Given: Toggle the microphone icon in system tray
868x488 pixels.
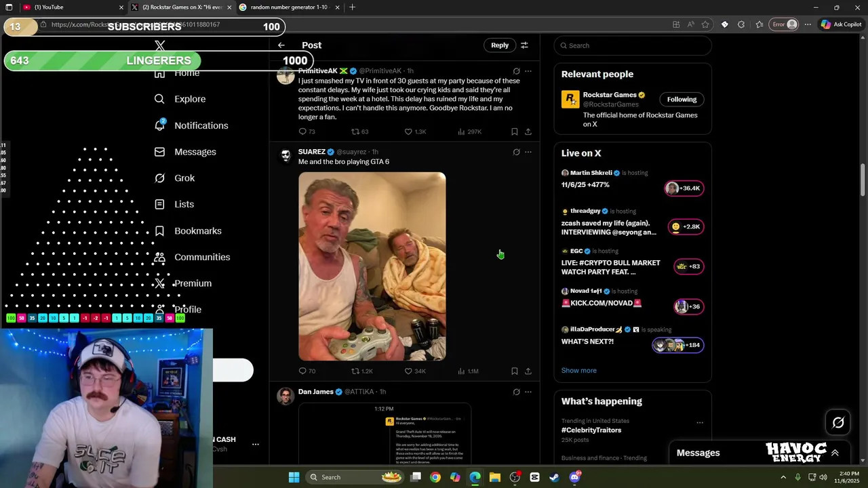Looking at the screenshot, I should click(797, 477).
